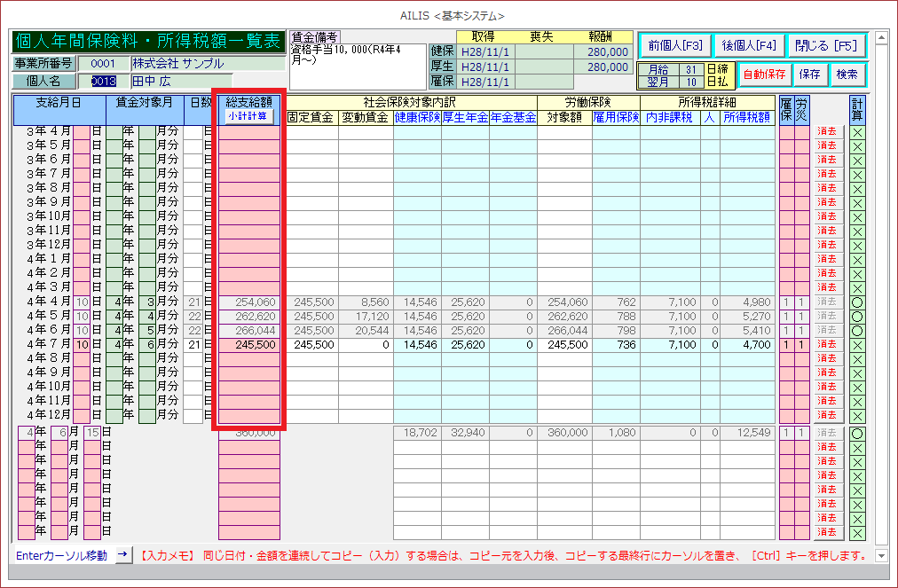Open the 検索 search button
898x588 pixels.
(847, 74)
